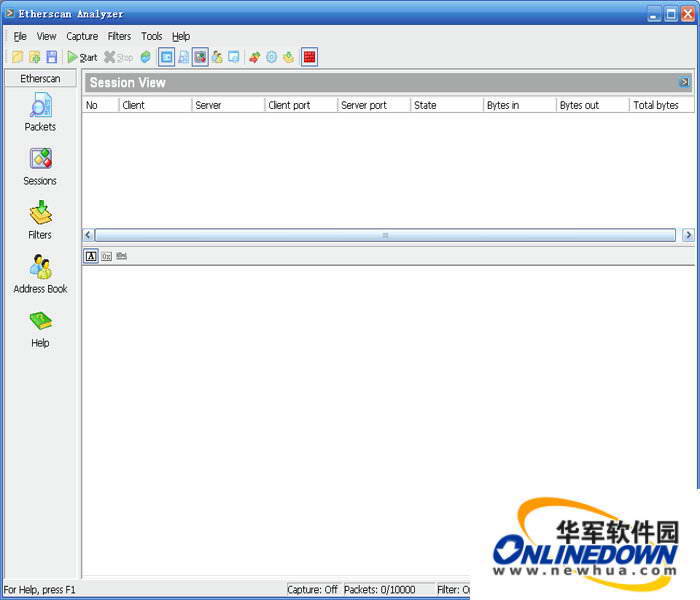Click the 'For Help, press F1' status text
Viewport: 700px width, 600px height.
(x=39, y=590)
